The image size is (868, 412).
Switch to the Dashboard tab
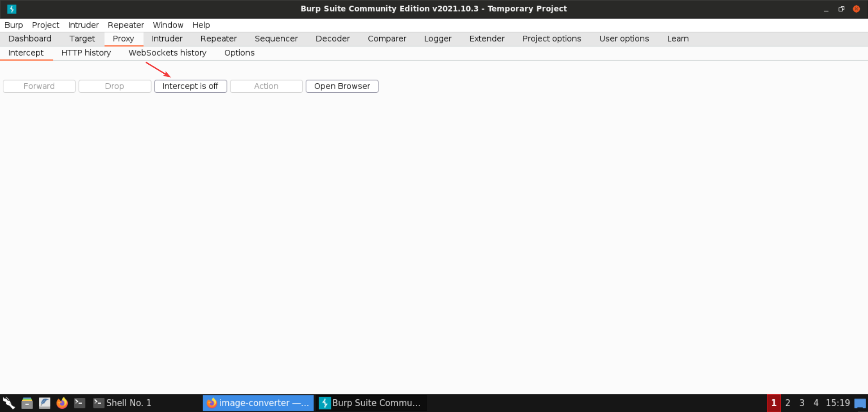pyautogui.click(x=30, y=39)
